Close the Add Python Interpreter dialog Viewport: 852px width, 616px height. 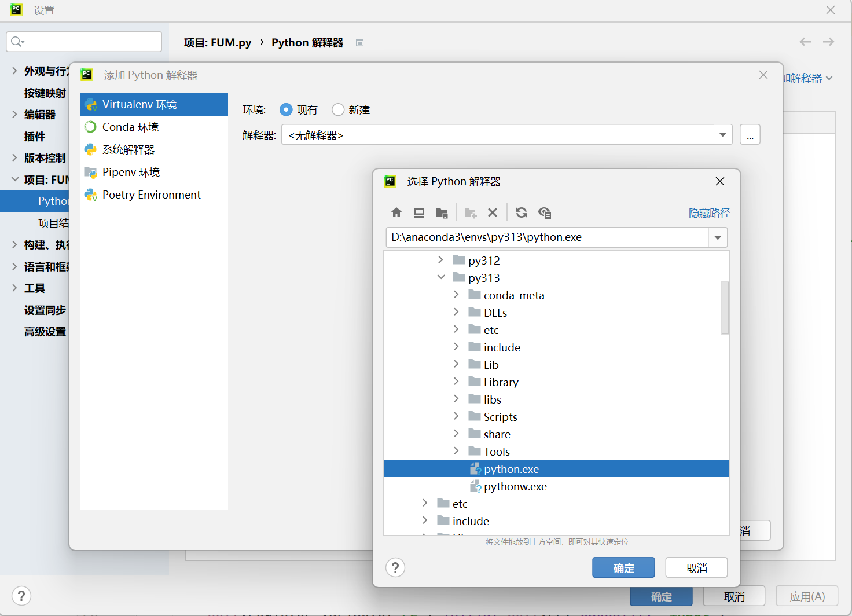(x=763, y=75)
